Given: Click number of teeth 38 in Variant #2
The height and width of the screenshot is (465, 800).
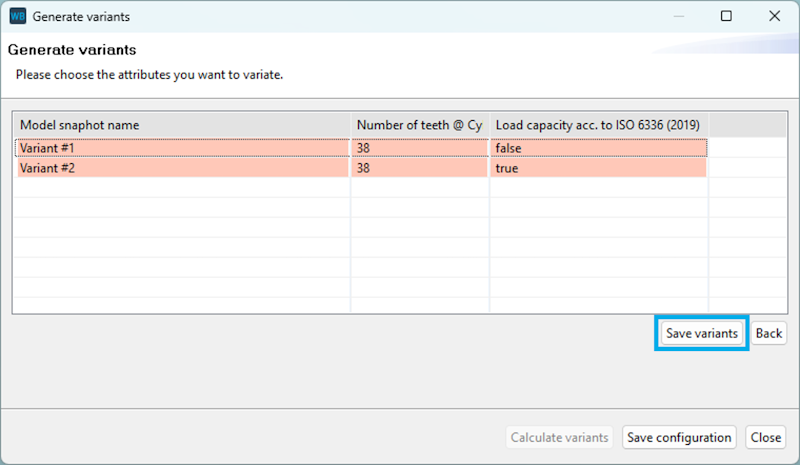Looking at the screenshot, I should [x=420, y=168].
